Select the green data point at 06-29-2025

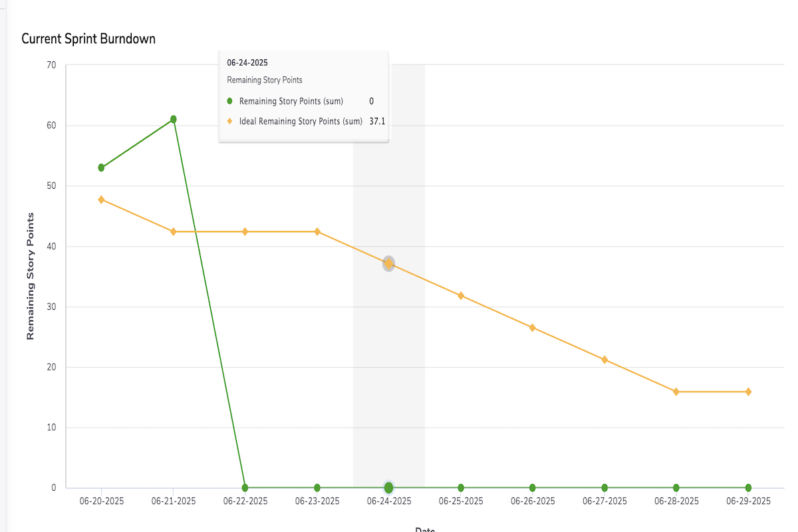[x=748, y=487]
